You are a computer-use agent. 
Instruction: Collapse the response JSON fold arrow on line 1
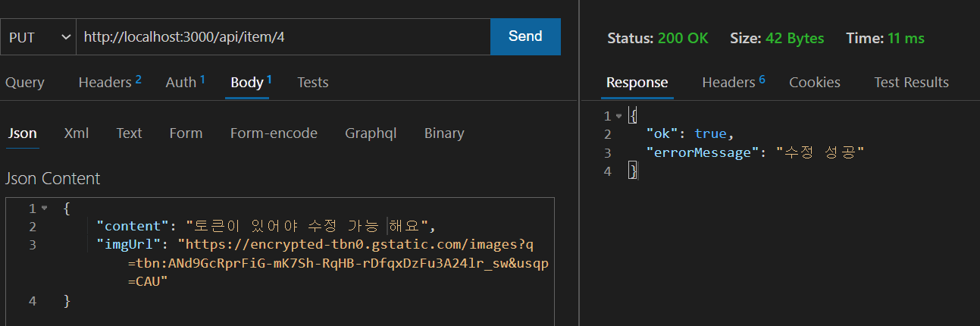coord(619,116)
